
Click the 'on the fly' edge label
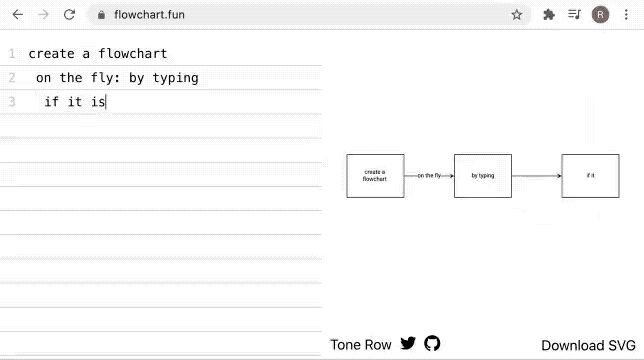[x=429, y=175]
